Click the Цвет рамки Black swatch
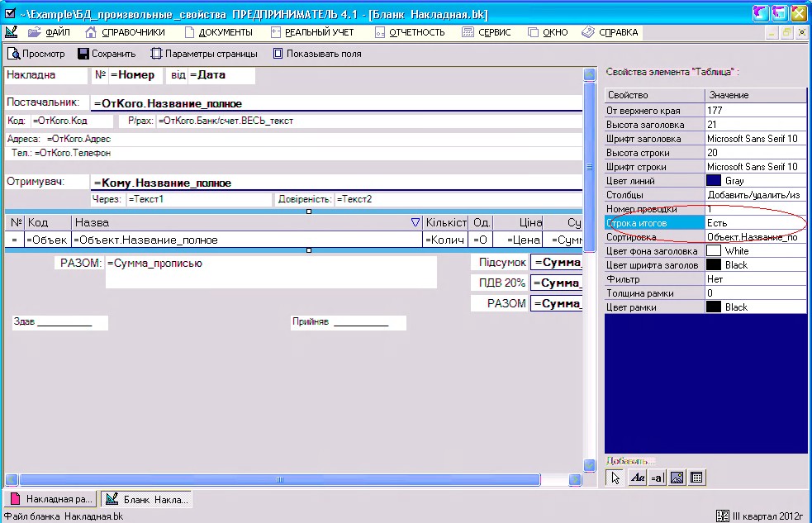 713,307
